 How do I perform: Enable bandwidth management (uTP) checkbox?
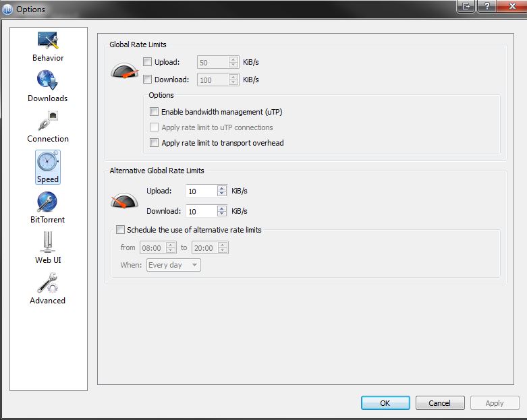tap(154, 111)
